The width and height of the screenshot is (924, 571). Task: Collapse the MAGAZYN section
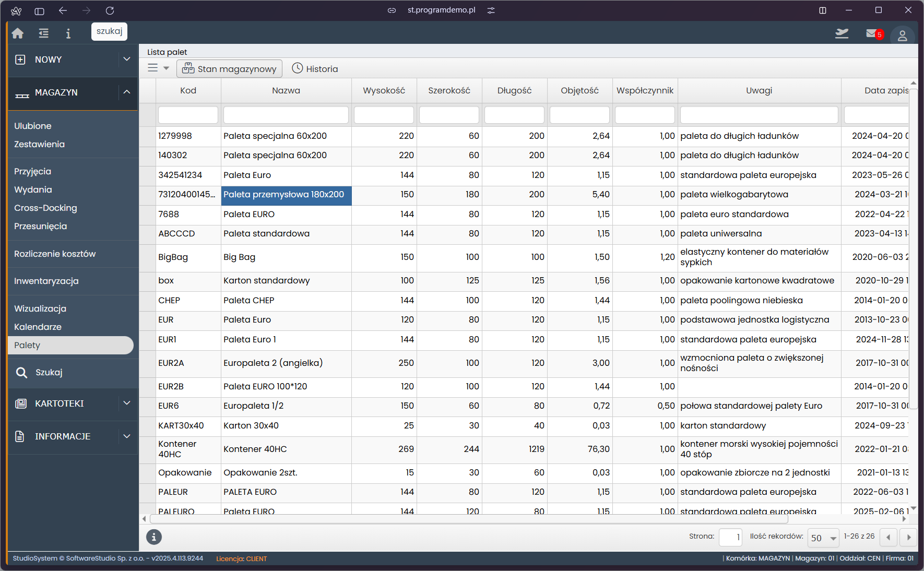coord(126,92)
